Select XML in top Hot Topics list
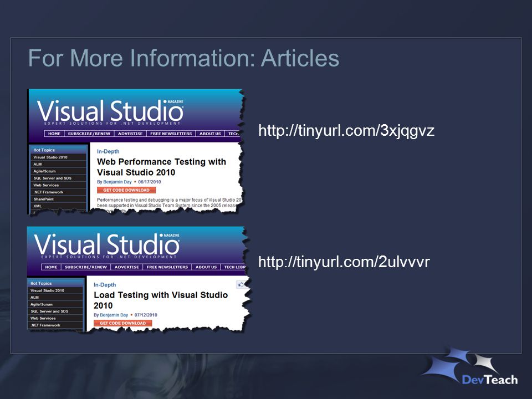This screenshot has width=532, height=399. click(58, 206)
